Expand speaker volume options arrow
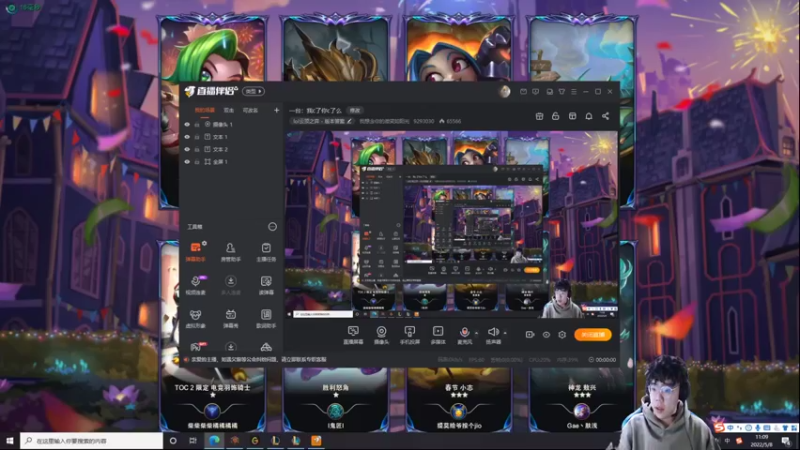The image size is (800, 450). click(505, 333)
